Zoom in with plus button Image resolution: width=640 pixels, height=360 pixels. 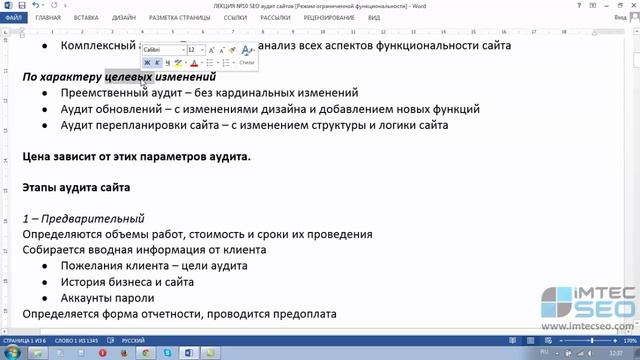click(615, 340)
